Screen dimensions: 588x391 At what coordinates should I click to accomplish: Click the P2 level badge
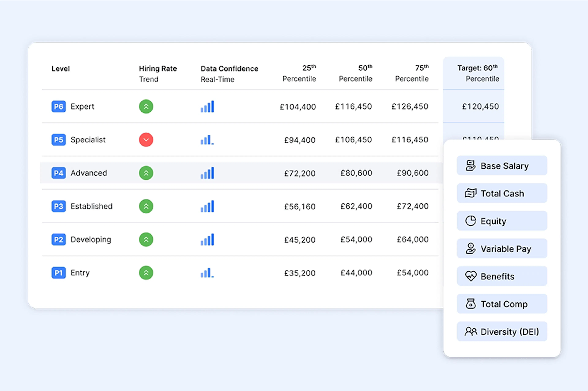[58, 239]
